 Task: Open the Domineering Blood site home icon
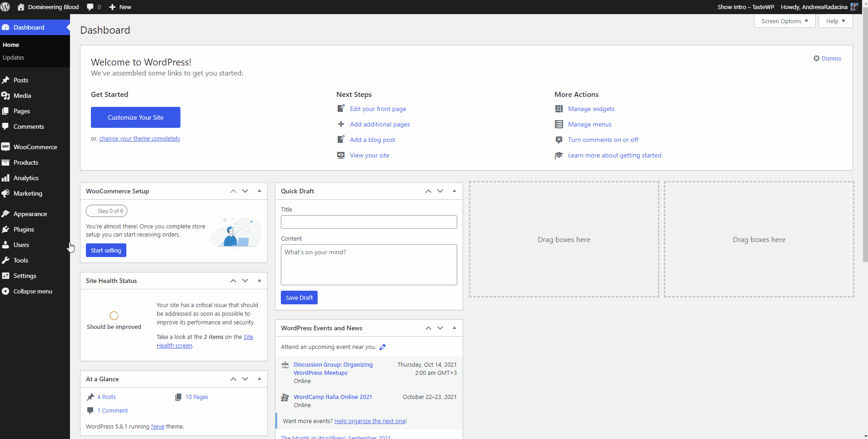[x=21, y=7]
